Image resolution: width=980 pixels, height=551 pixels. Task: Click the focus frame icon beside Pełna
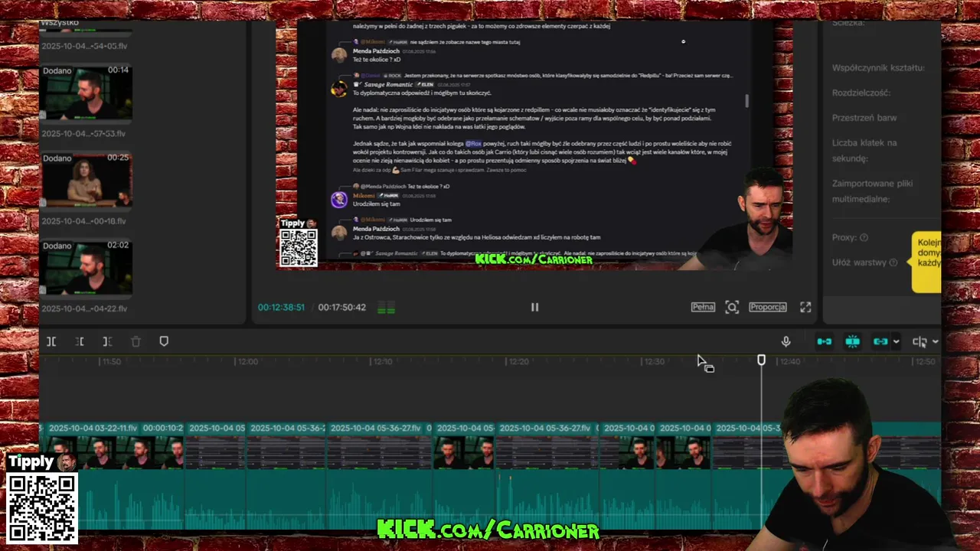732,307
